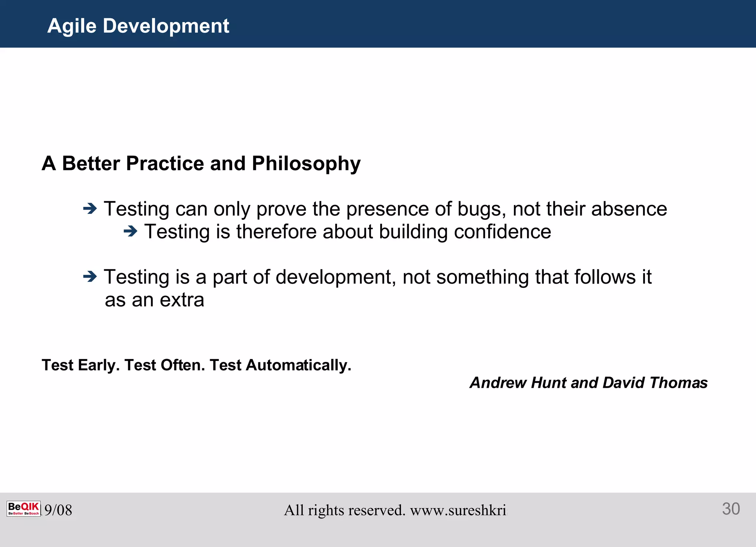756x547 pixels.
Task: Select the line 'Testing is therefore about building confidence'
Action: click(x=347, y=232)
